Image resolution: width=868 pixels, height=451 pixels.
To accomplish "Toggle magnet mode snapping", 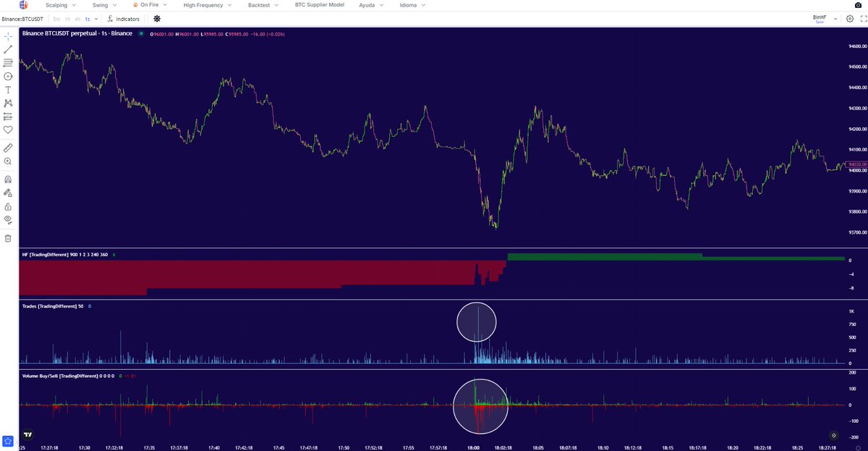I will point(8,179).
